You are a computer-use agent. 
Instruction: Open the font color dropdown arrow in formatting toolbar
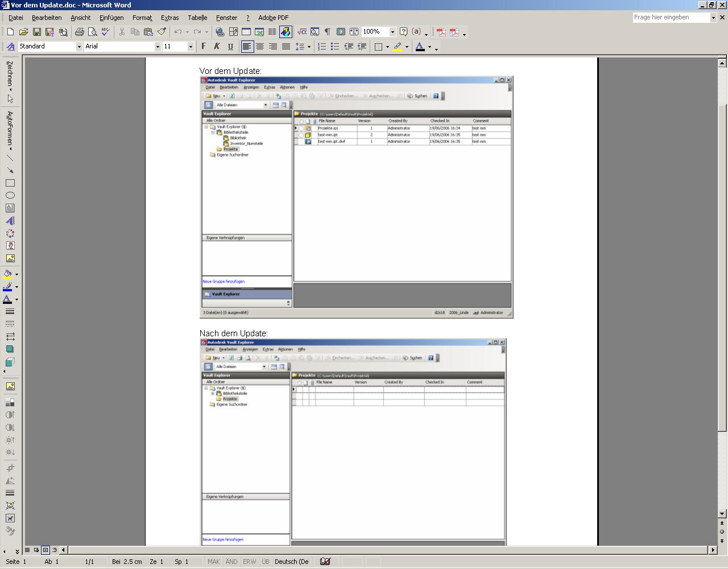429,47
